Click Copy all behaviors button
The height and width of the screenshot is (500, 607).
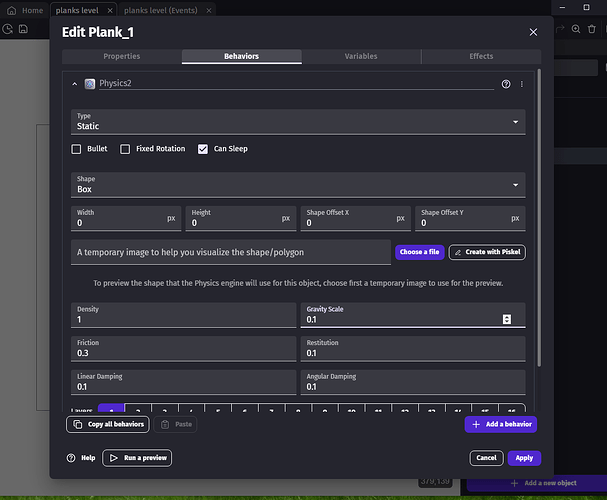(108, 425)
